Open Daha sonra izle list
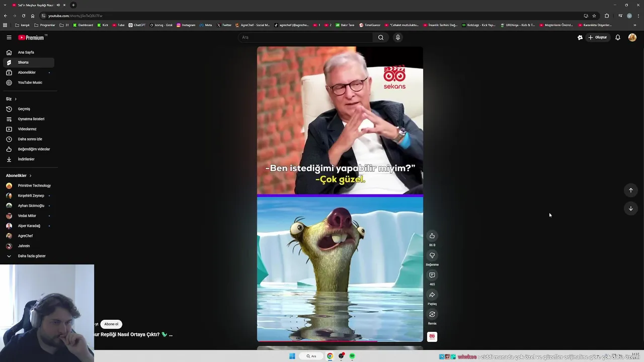This screenshot has height=362, width=644. pos(28,139)
